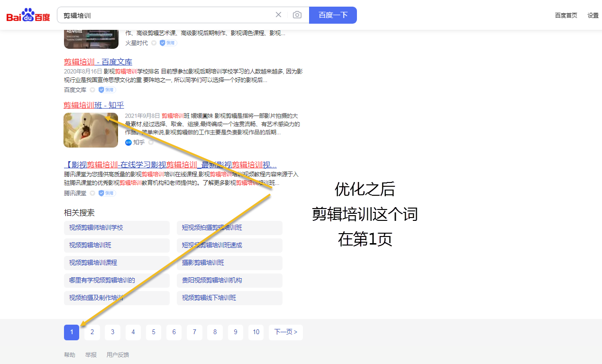602x364 pixels.
Task: Click the Baidu logo
Action: tap(27, 14)
